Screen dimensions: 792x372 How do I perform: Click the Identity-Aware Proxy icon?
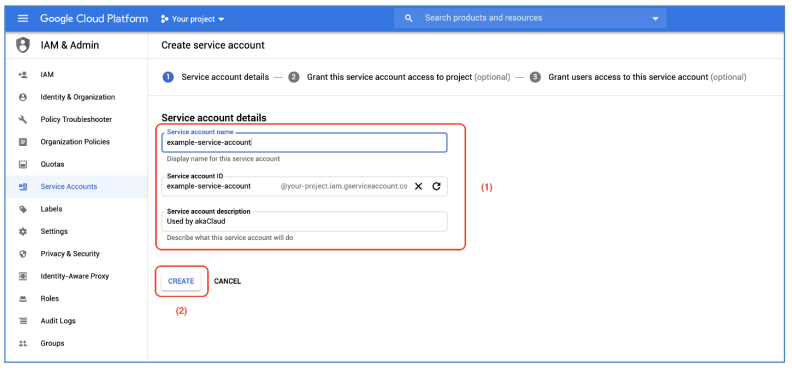coord(23,276)
